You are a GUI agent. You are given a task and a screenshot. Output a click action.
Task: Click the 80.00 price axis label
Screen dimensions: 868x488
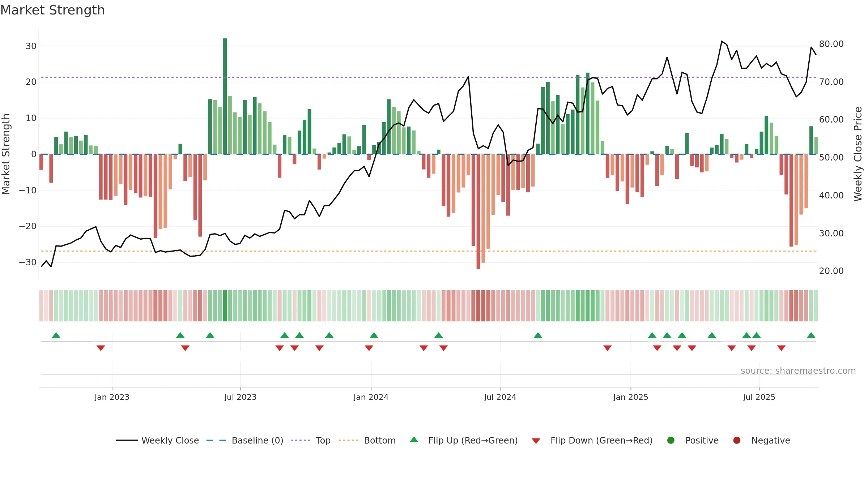tap(831, 44)
